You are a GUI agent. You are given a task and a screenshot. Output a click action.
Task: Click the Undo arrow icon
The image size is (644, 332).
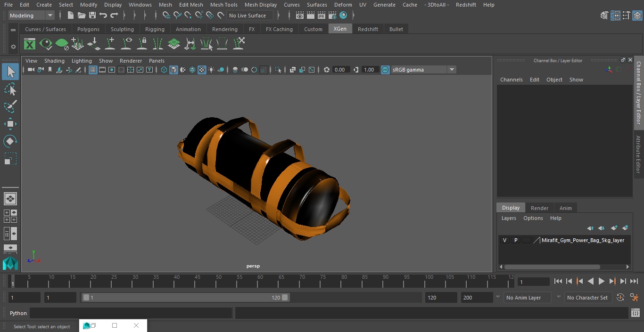coord(103,16)
